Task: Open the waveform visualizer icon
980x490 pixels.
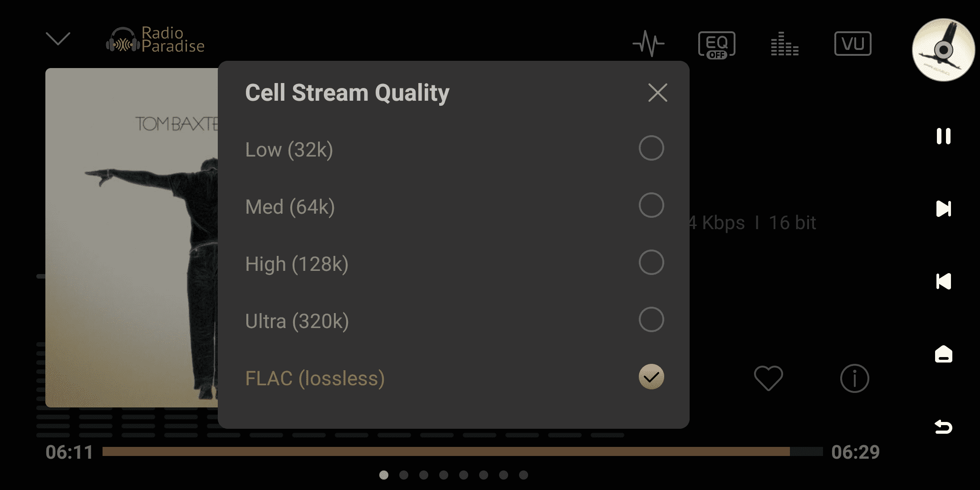Action: (x=648, y=44)
